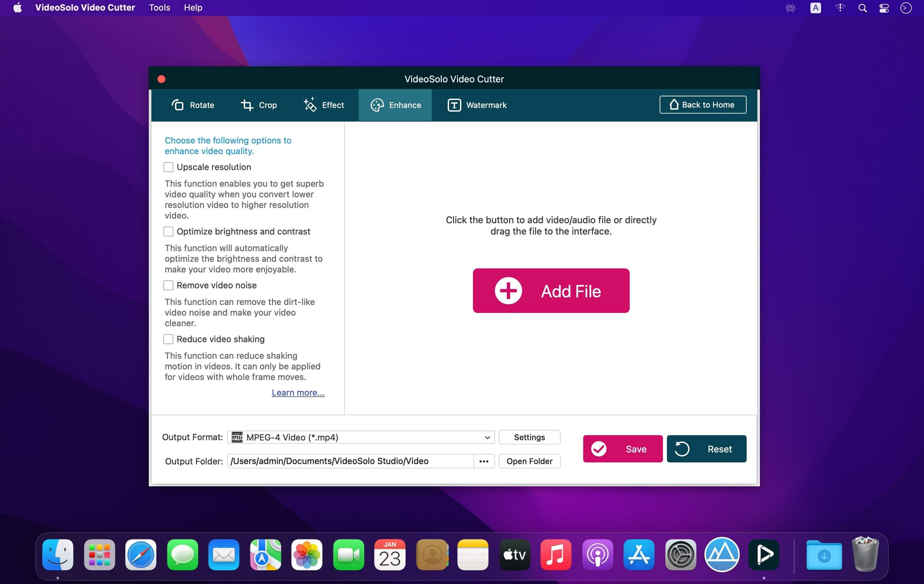
Task: Click the Output Folder browse dropdown
Action: click(483, 461)
